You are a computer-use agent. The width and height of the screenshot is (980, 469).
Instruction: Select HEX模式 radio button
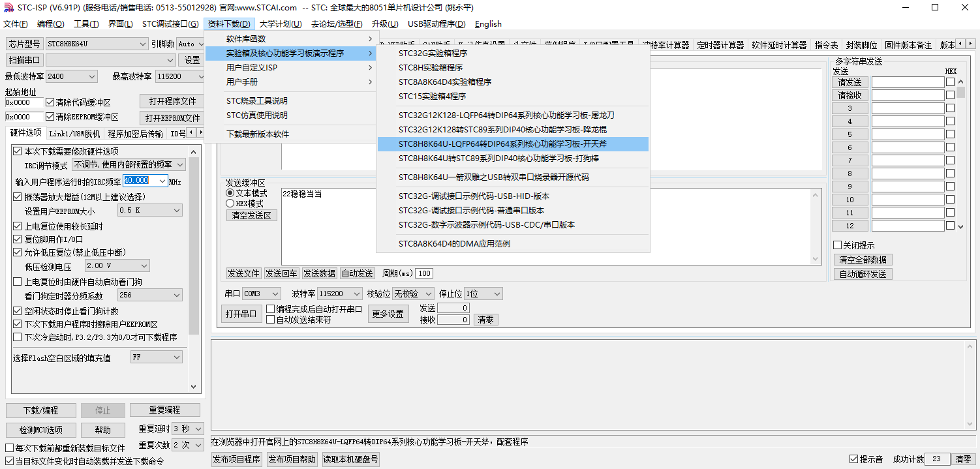point(230,204)
